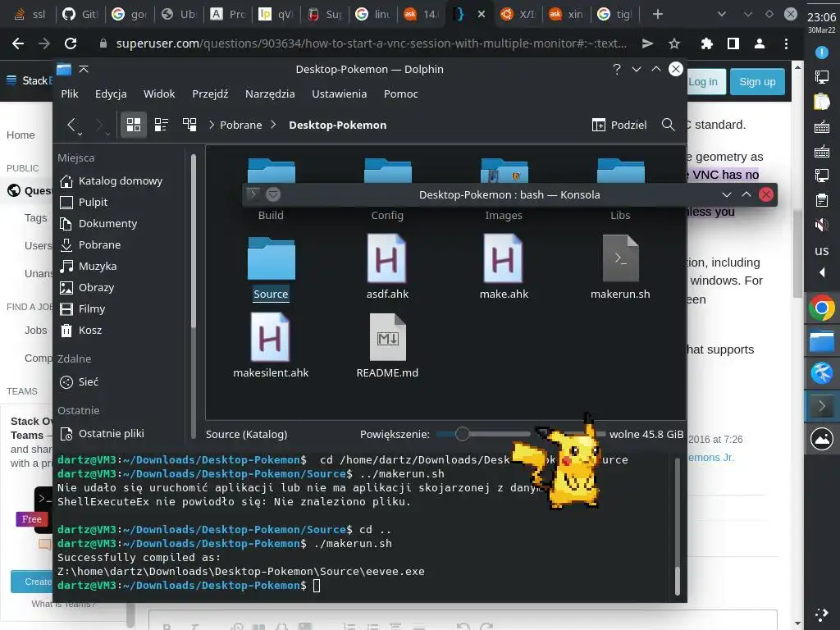Select the make.ahk file icon
Screen dimensions: 840x630
(x=503, y=258)
